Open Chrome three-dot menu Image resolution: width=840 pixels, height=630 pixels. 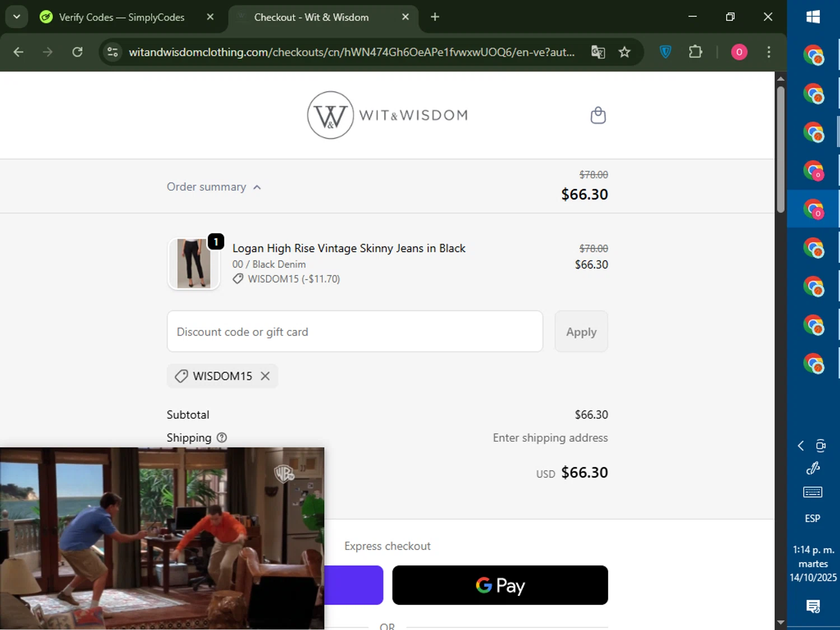click(769, 52)
